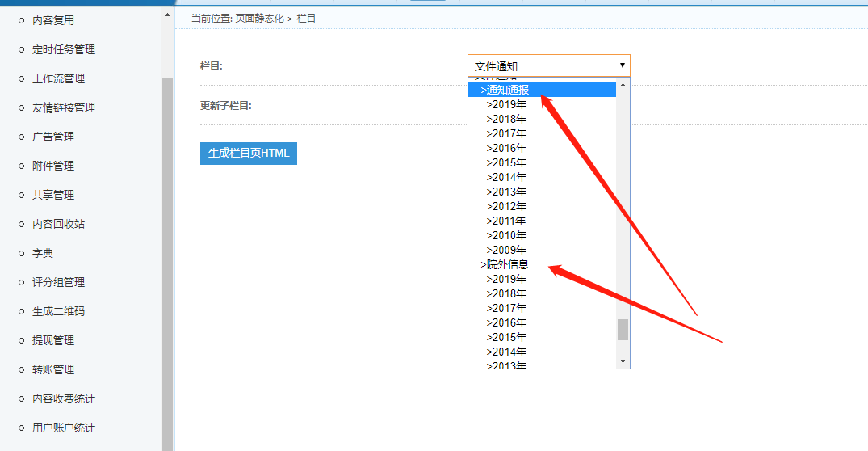The image size is (868, 451).
Task: Open 定时任务管理 menu item
Action: 64,49
